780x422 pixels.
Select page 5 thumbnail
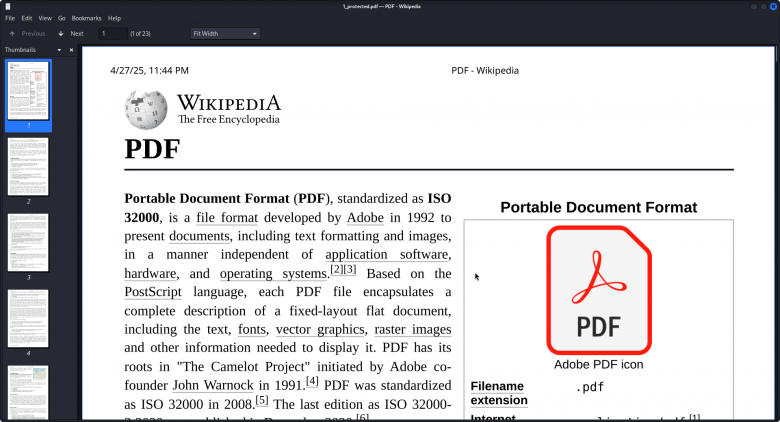pyautogui.click(x=28, y=393)
